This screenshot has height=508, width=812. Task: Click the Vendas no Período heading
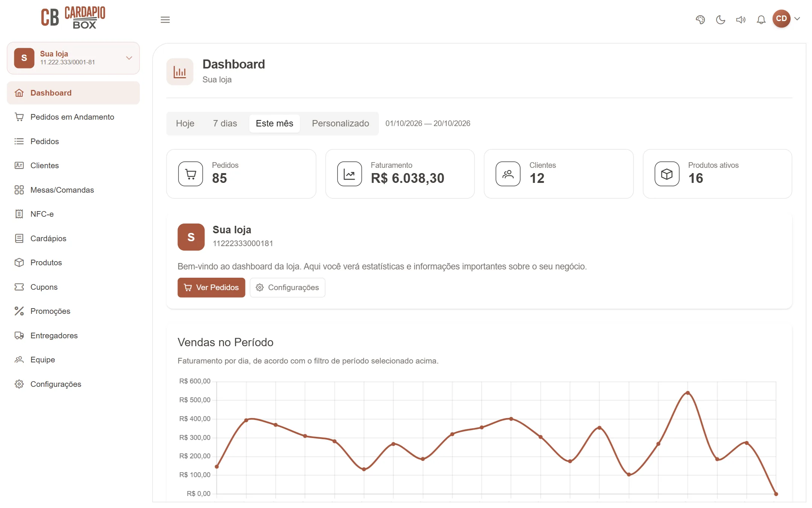[226, 342]
